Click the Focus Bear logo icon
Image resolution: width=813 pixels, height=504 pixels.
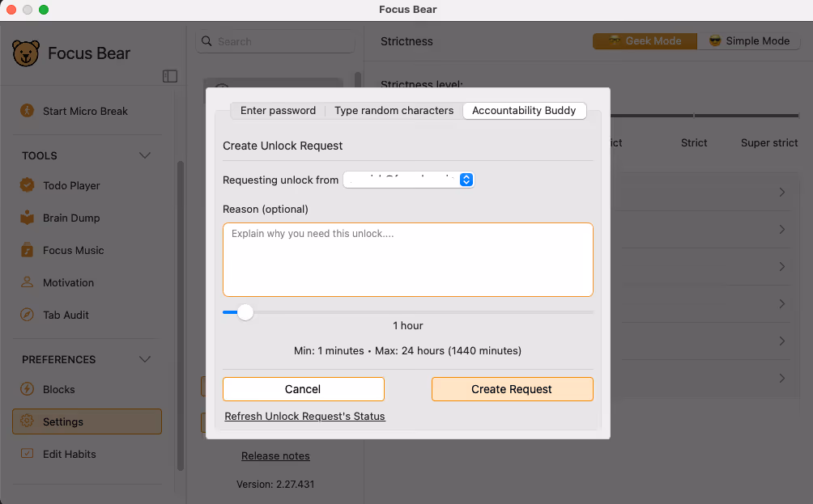[25, 53]
